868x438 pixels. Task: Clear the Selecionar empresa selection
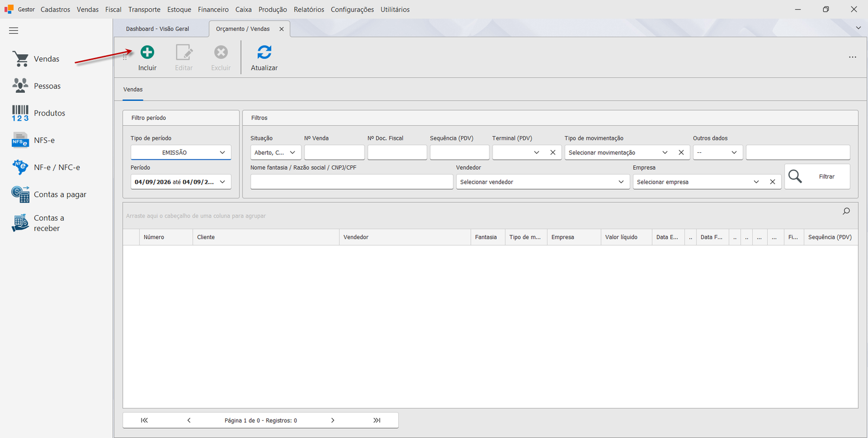pos(773,182)
